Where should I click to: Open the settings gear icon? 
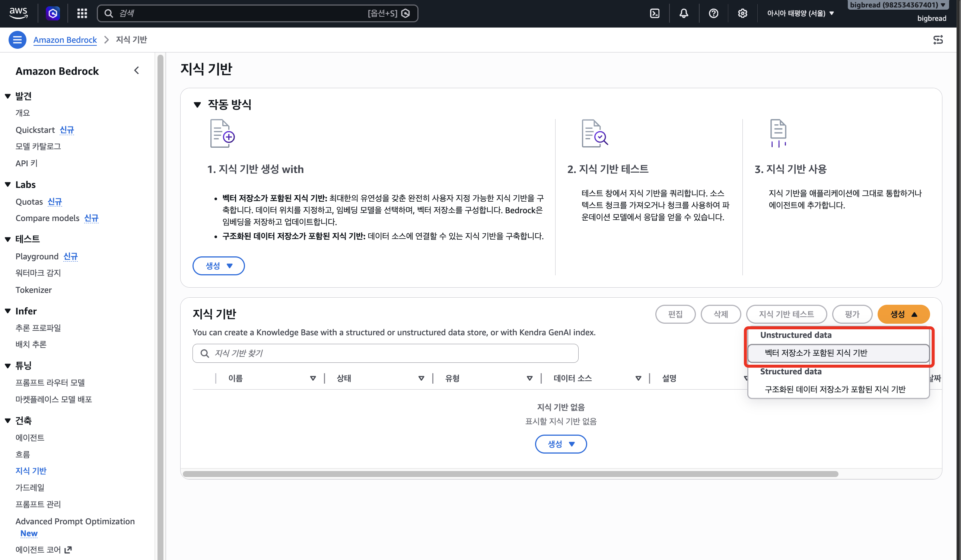click(x=742, y=13)
